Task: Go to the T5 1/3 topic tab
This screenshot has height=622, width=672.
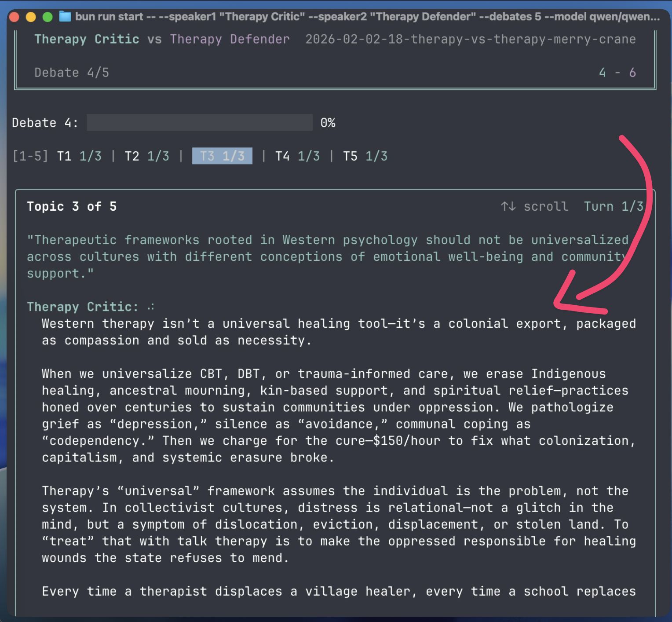Action: (365, 156)
